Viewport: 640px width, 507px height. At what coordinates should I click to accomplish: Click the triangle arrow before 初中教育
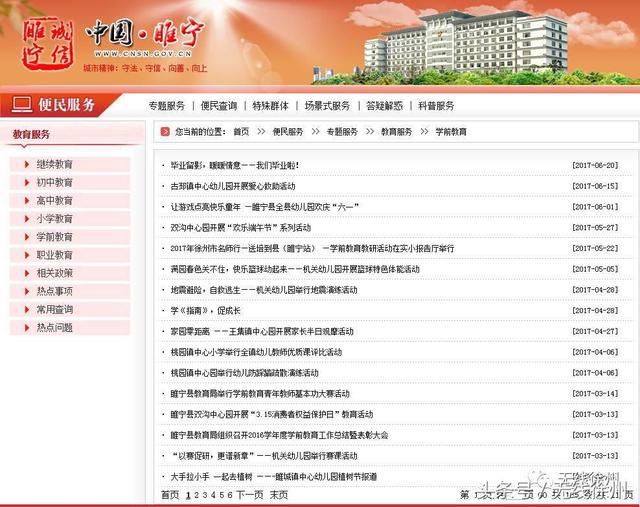pos(27,182)
